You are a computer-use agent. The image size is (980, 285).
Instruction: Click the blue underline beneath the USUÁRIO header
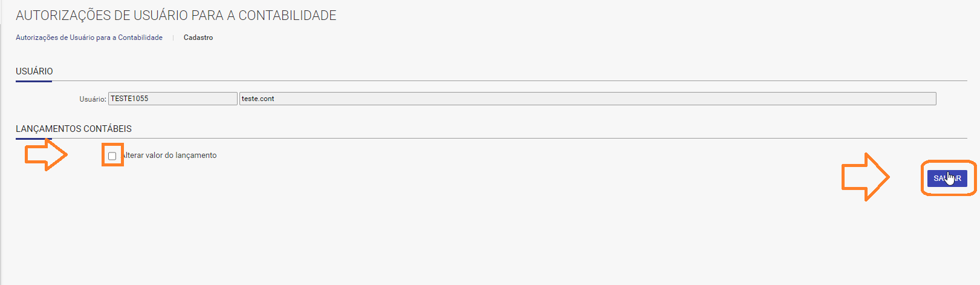pos(34,81)
